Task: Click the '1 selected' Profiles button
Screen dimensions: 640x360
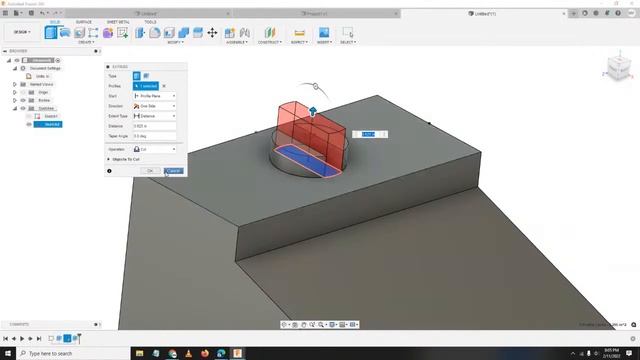Action: click(146, 86)
